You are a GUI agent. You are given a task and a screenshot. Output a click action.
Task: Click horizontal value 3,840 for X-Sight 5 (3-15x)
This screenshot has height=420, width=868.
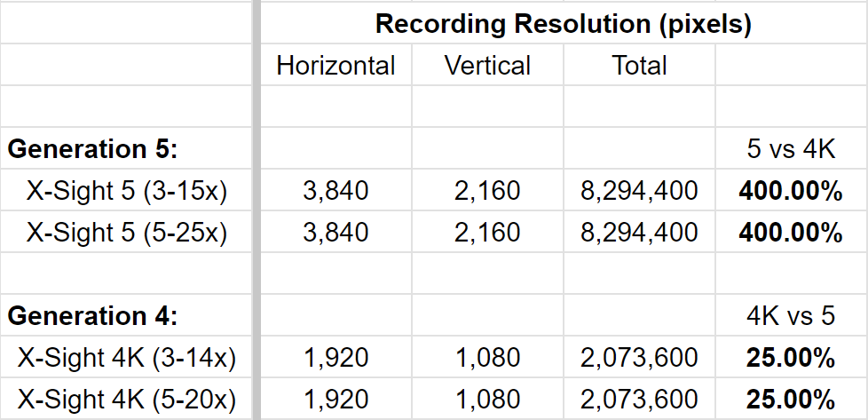pos(335,190)
